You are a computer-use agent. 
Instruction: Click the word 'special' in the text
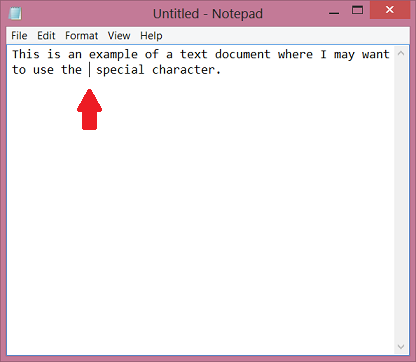point(120,70)
